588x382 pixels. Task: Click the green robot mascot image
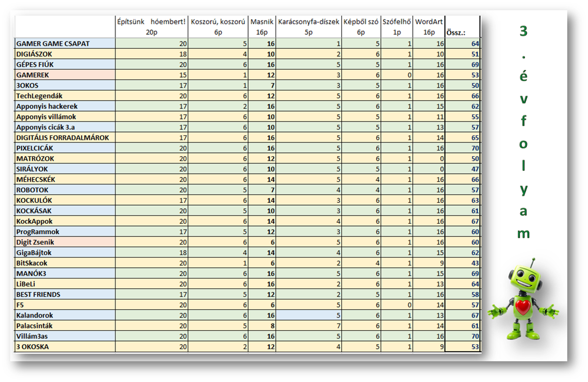point(523,300)
